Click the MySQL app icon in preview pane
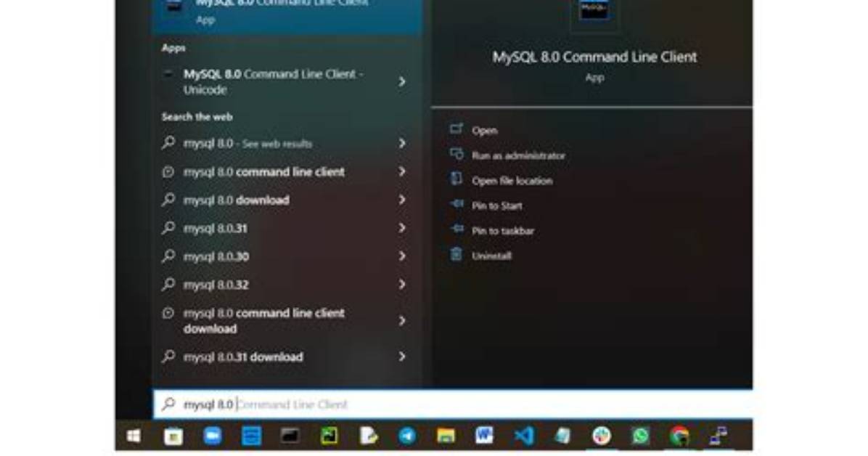The image size is (868, 456). point(594,10)
